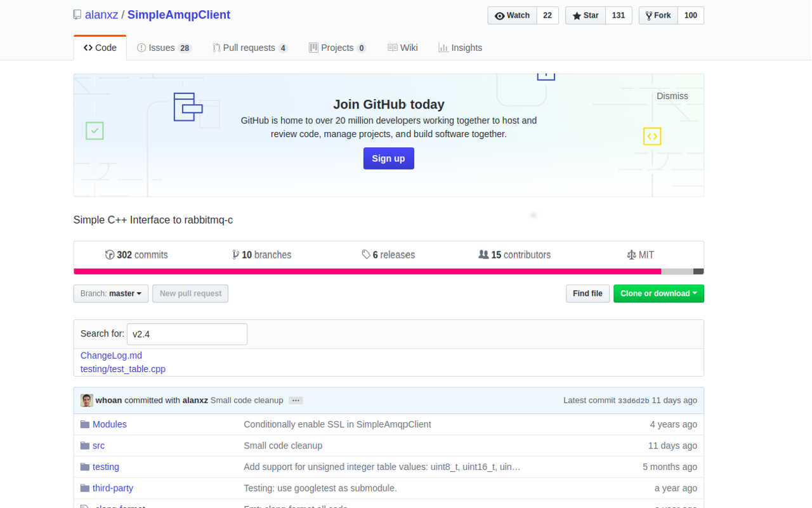Expand the Clone or download dropdown

(x=658, y=293)
